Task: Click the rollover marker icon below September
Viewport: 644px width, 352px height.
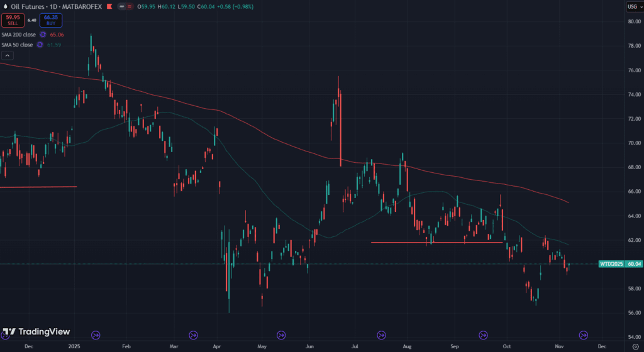Action: [484, 335]
